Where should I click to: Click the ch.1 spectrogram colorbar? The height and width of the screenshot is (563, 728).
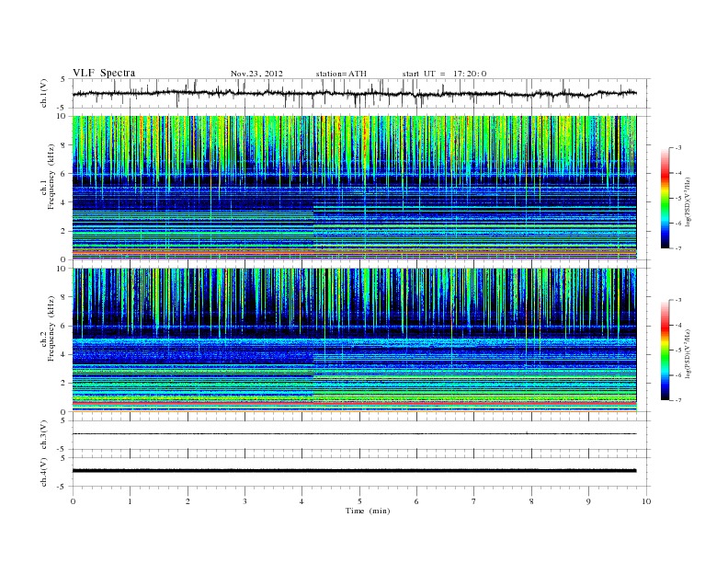(665, 198)
